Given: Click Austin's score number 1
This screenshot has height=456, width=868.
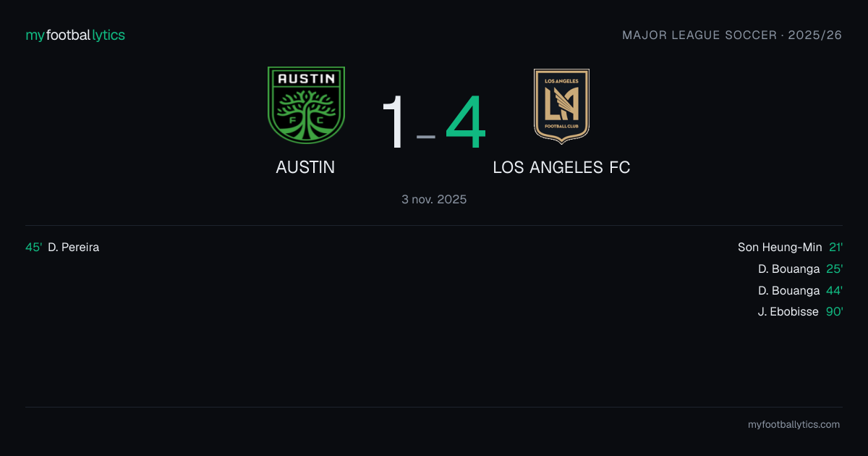Looking at the screenshot, I should [395, 122].
